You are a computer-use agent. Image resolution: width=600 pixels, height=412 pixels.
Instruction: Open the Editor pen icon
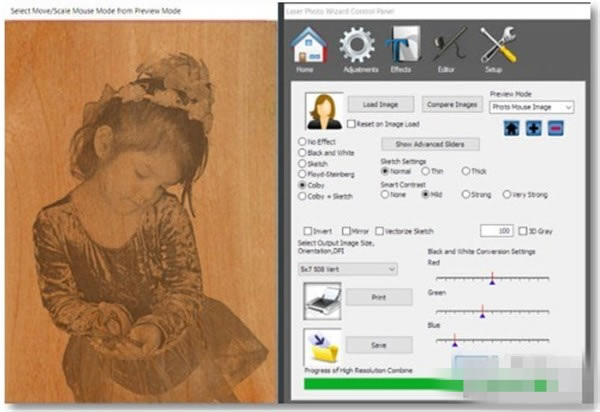449,45
